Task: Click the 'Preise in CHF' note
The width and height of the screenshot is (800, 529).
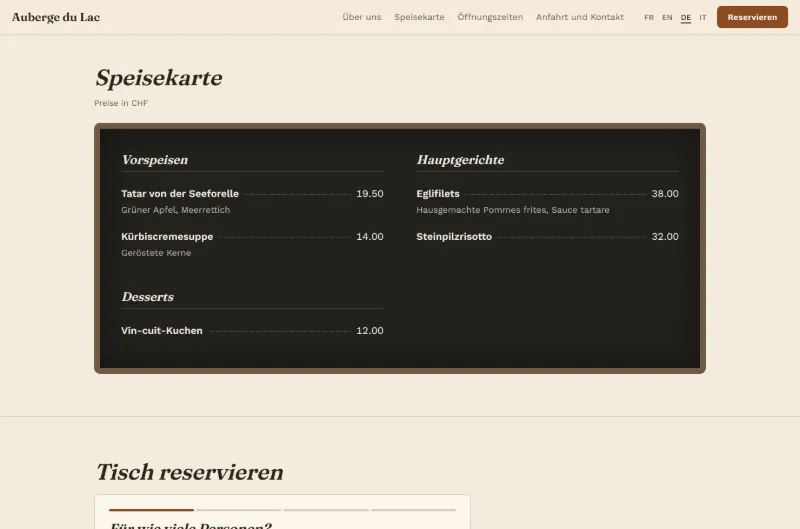Action: [121, 103]
